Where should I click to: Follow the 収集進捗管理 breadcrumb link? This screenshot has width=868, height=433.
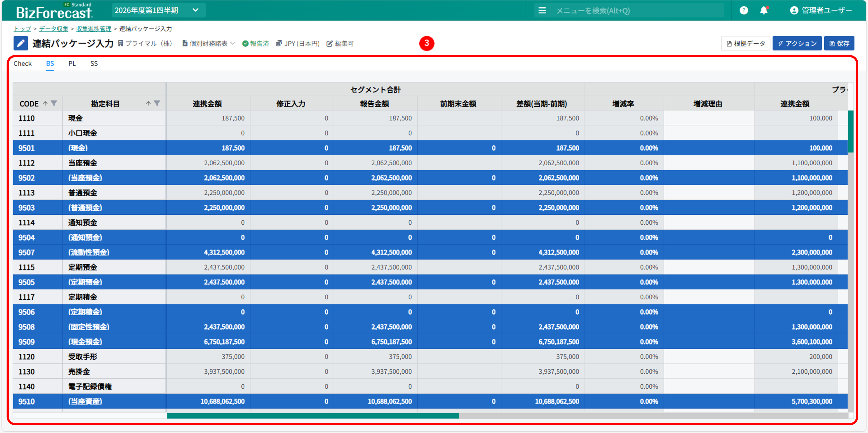coord(94,29)
